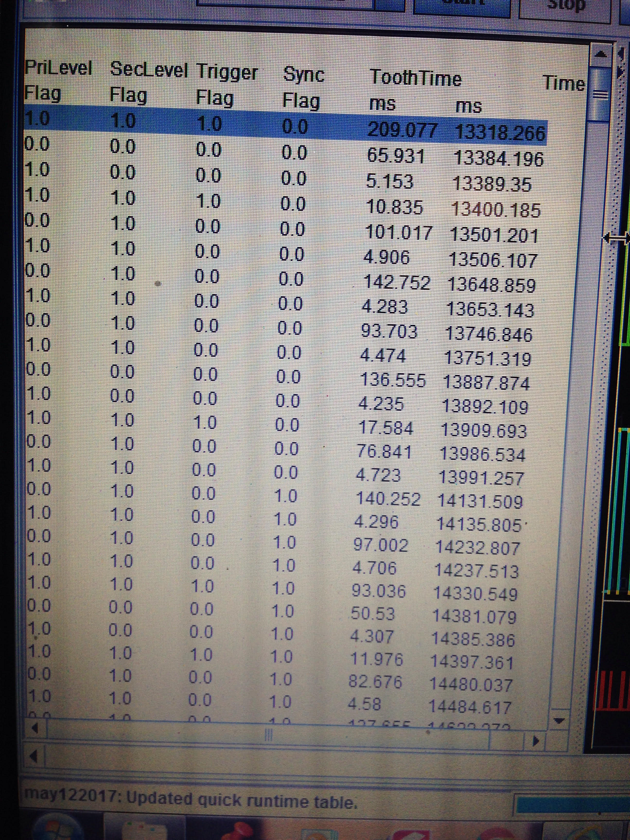Click the Time value 13991.257
This screenshot has height=840, width=630.
tap(482, 478)
